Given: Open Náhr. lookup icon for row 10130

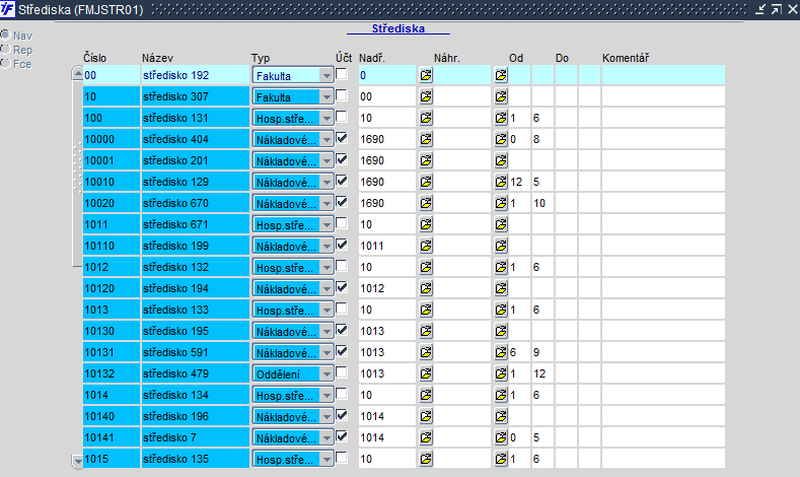Looking at the screenshot, I should pyautogui.click(x=501, y=331).
